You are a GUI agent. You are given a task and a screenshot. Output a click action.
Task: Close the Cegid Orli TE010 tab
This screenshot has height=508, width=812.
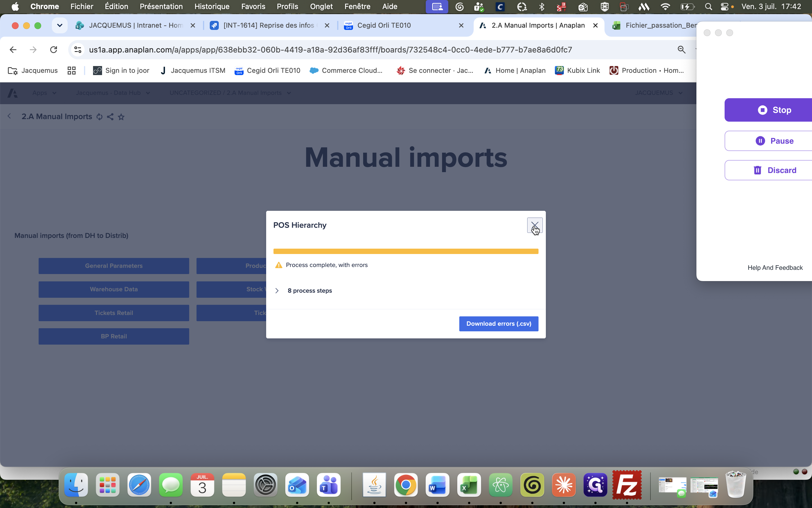tap(461, 25)
